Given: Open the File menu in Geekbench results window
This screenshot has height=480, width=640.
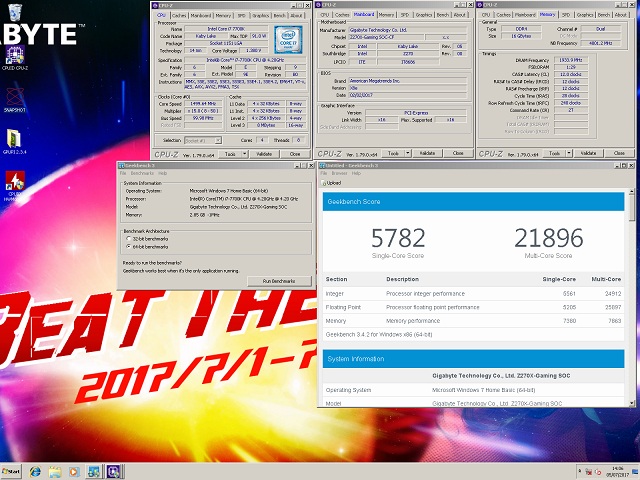Looking at the screenshot, I should point(324,173).
